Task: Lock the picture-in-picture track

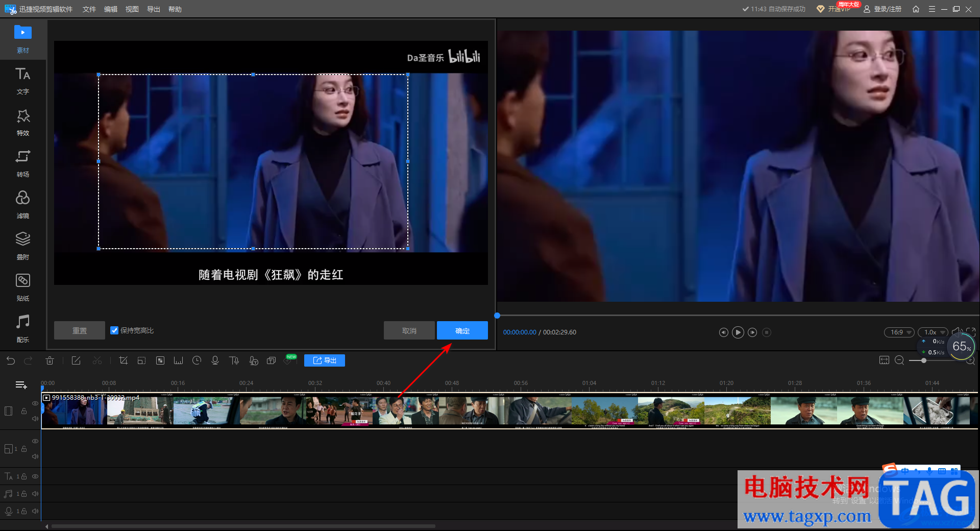Action: click(x=24, y=449)
